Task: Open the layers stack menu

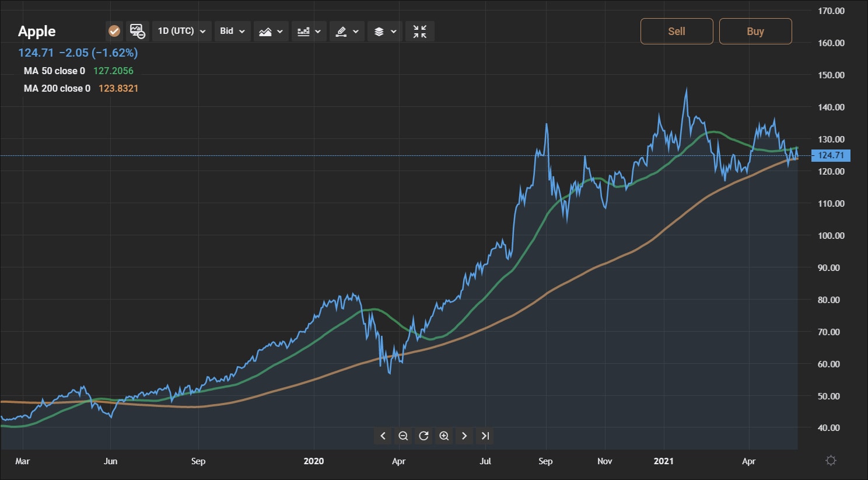Action: (385, 32)
